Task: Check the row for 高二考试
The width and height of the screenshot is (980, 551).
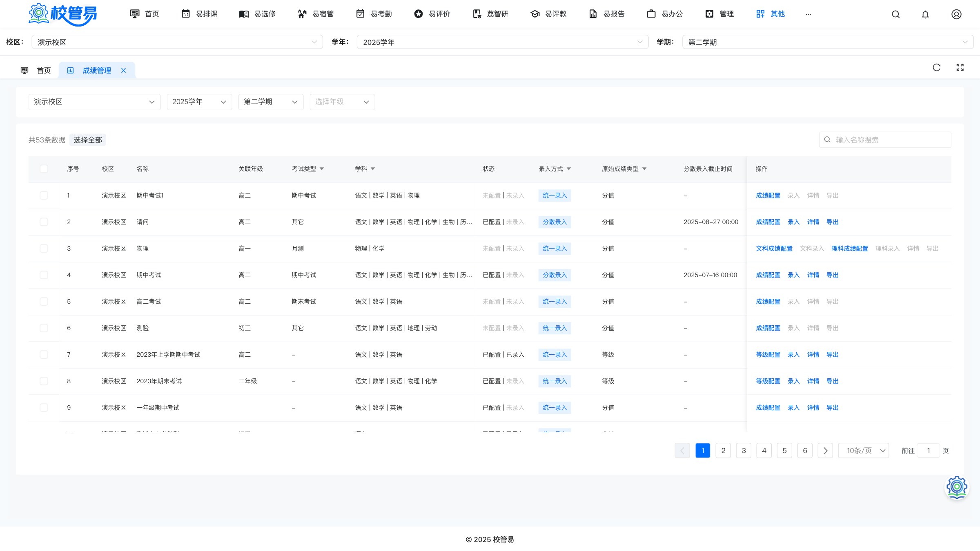Action: (x=44, y=302)
